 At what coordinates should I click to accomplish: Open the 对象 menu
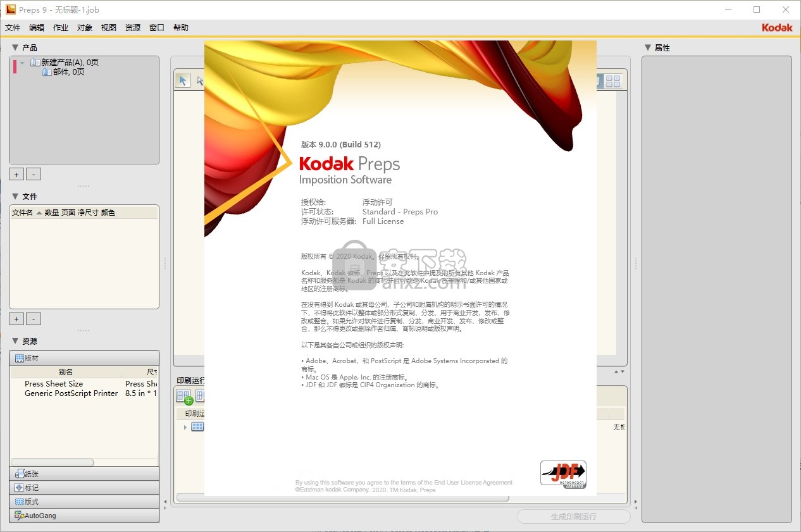pyautogui.click(x=85, y=28)
